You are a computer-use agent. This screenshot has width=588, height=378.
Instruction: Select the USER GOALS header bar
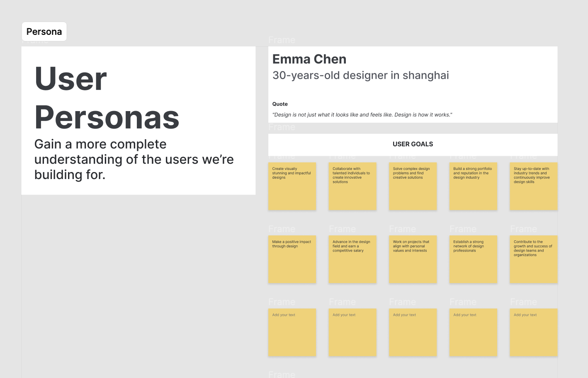click(x=413, y=144)
